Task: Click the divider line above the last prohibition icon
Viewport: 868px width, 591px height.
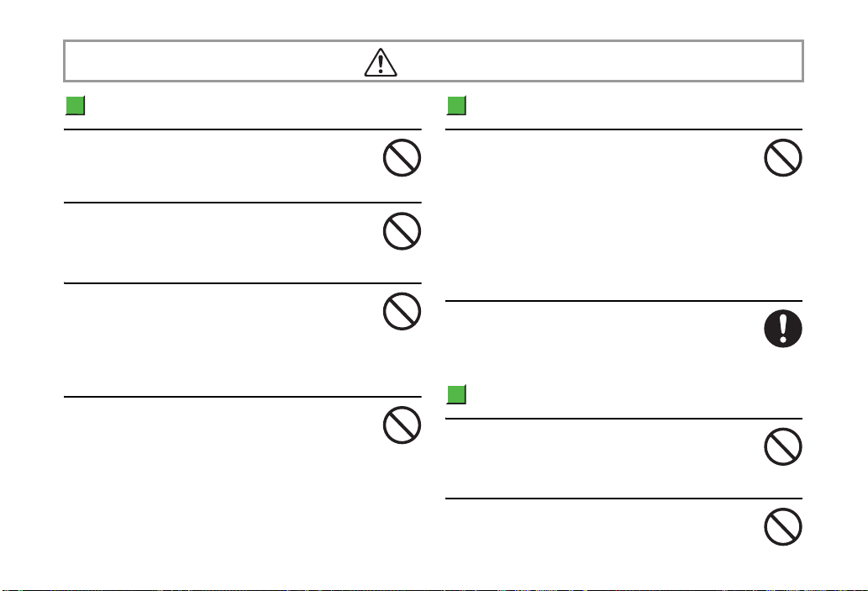Action: coord(623,498)
